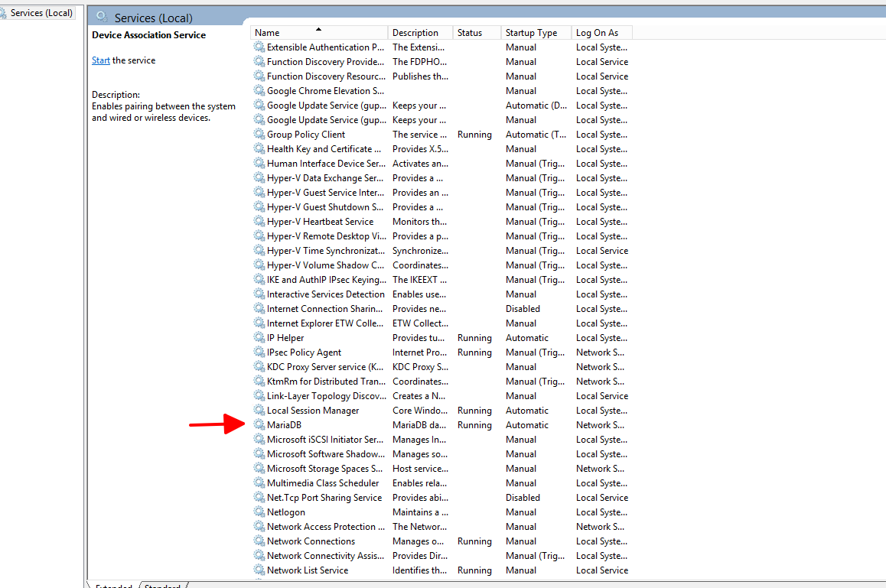Click gear icon beside Netlogon
This screenshot has width=886, height=588.
pyautogui.click(x=259, y=512)
